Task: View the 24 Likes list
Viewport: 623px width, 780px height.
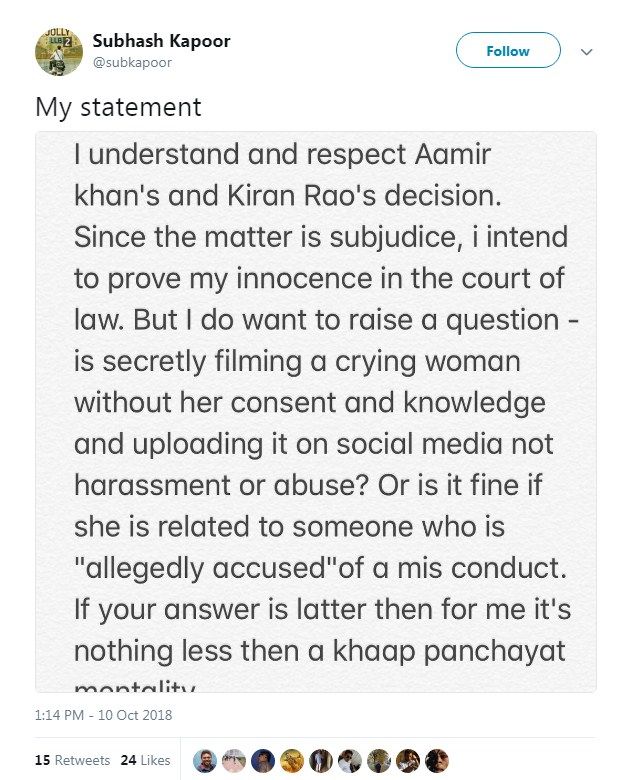Action: [145, 760]
